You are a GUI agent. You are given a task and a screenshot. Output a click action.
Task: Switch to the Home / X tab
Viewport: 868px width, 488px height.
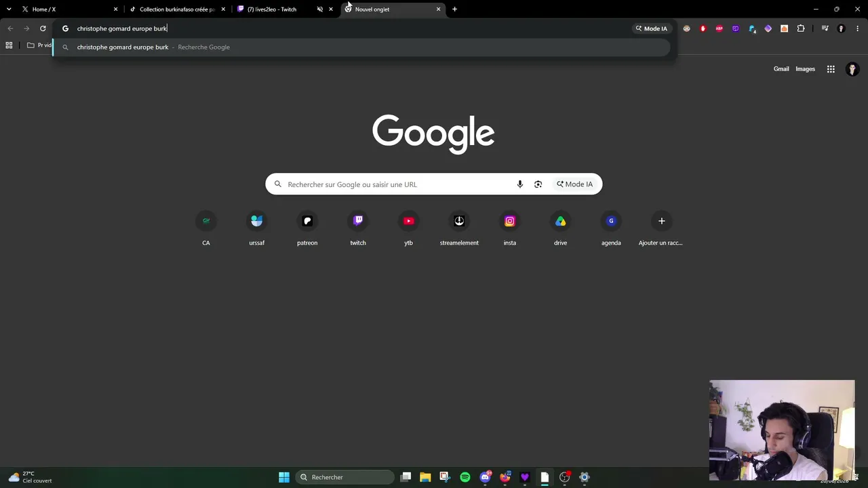click(x=68, y=9)
